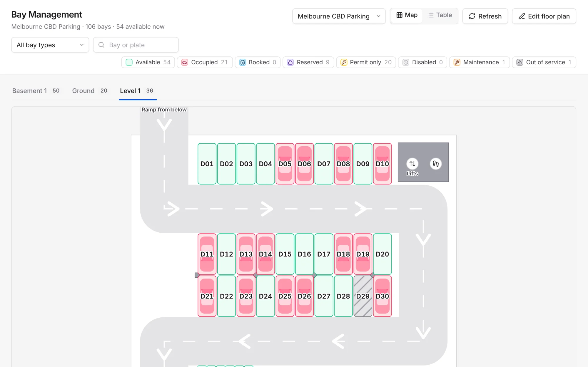Screen dimensions: 588x367
Task: Click the search magnifier icon
Action: click(x=101, y=45)
